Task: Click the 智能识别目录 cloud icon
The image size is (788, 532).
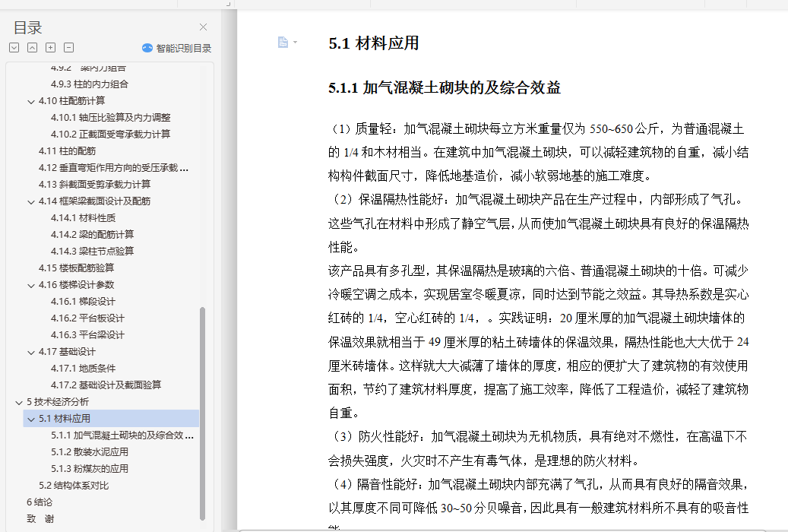Action: click(x=147, y=49)
